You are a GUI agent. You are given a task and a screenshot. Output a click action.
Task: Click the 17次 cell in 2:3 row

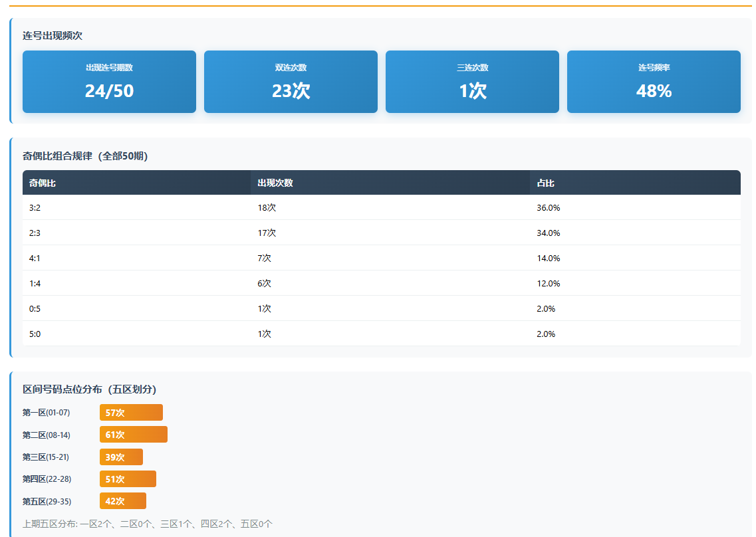[267, 233]
